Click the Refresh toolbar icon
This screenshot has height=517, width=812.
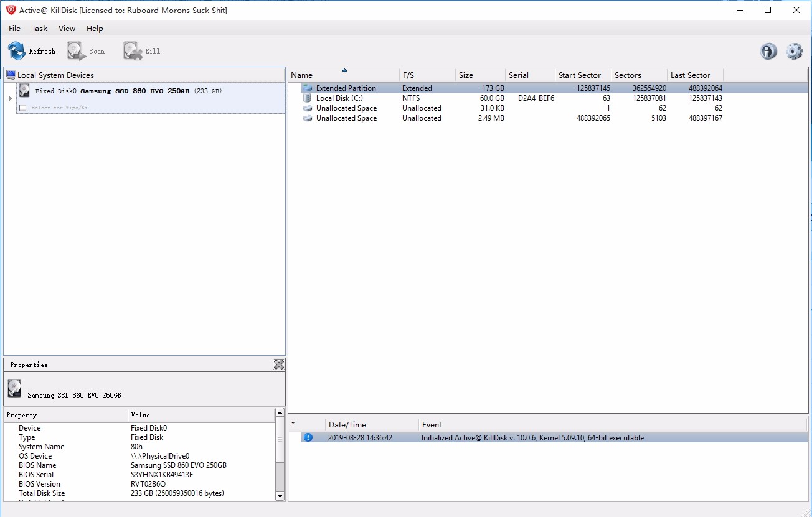click(x=17, y=51)
